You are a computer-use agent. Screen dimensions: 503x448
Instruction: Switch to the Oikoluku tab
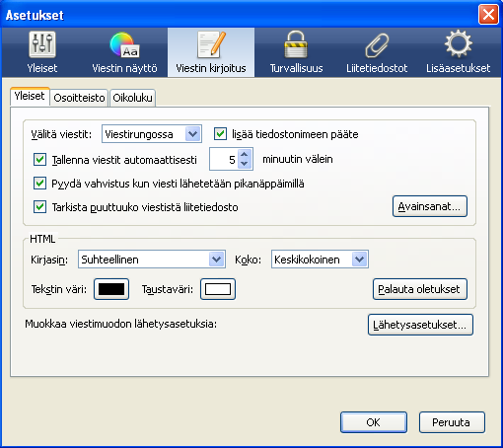[132, 98]
